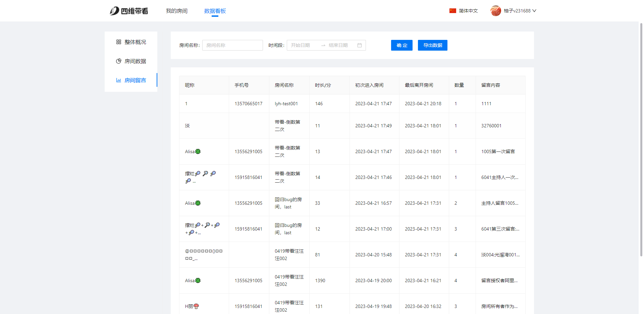Focus the 房间名称 search input
This screenshot has width=644, height=314.
pyautogui.click(x=232, y=45)
